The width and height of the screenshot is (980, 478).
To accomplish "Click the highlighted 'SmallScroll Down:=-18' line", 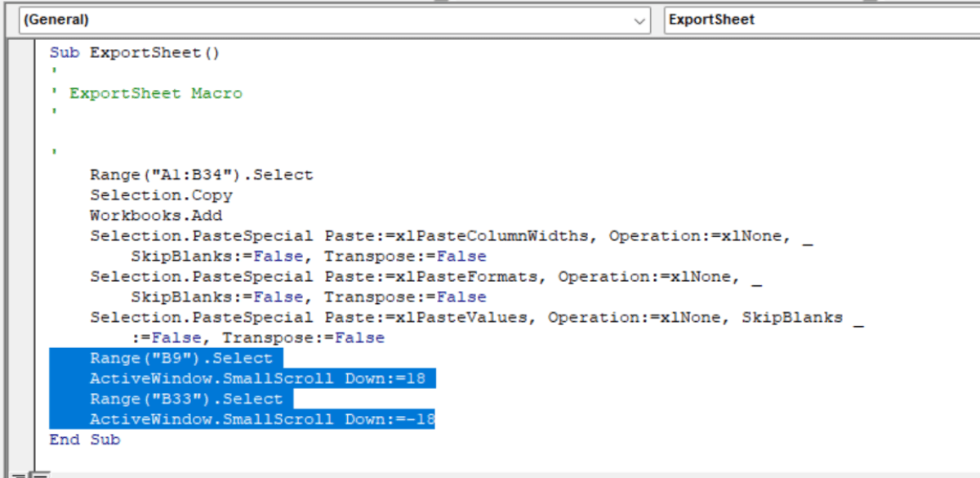I will [x=262, y=420].
